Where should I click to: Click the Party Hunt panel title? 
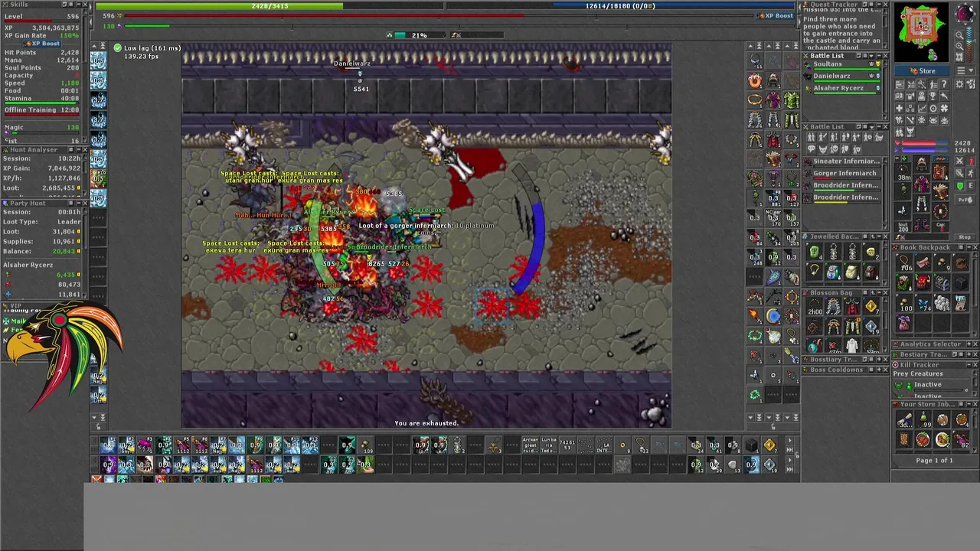tap(28, 204)
